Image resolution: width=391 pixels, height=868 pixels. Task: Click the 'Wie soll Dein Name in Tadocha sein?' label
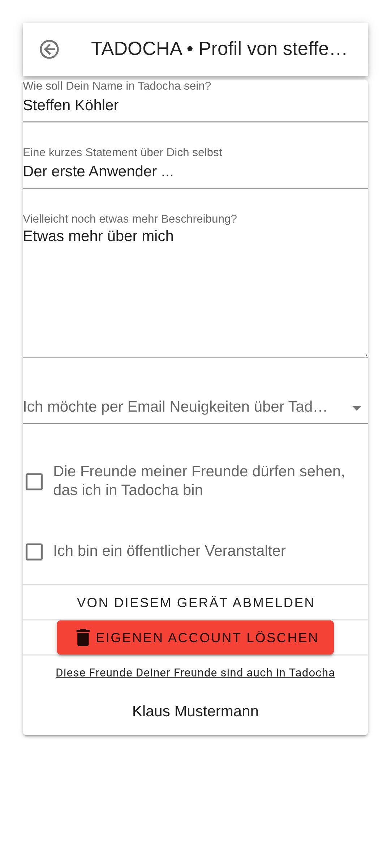coord(117,86)
